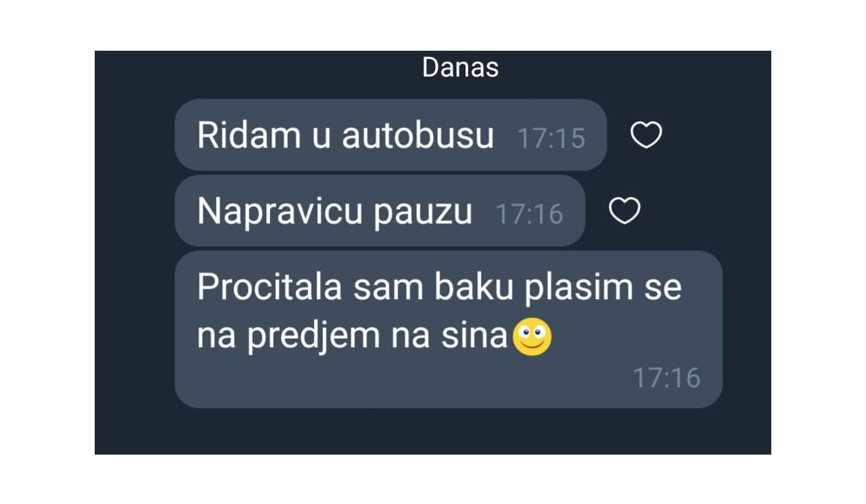Screen dimensions: 866x504
Task: Click the word "Napravicu"
Action: coord(271,213)
